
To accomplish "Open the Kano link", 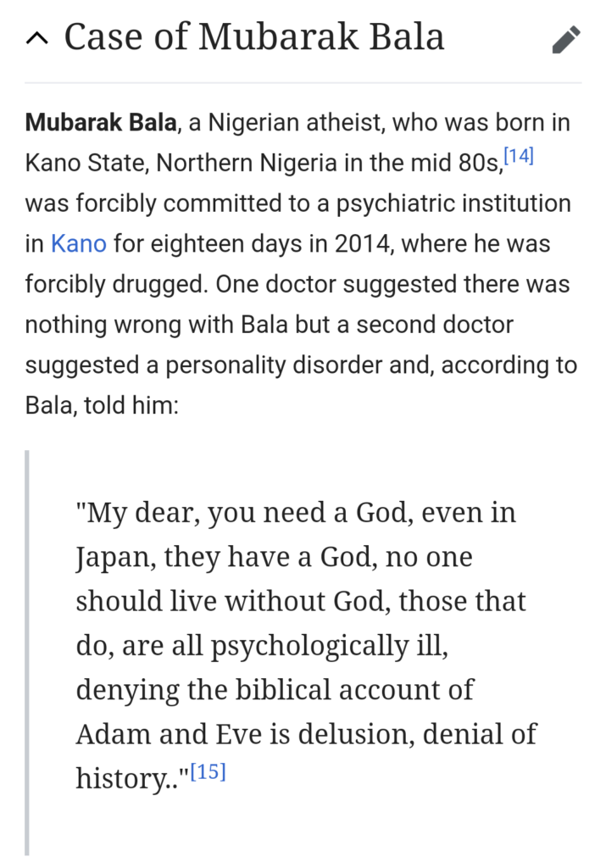I will click(79, 244).
